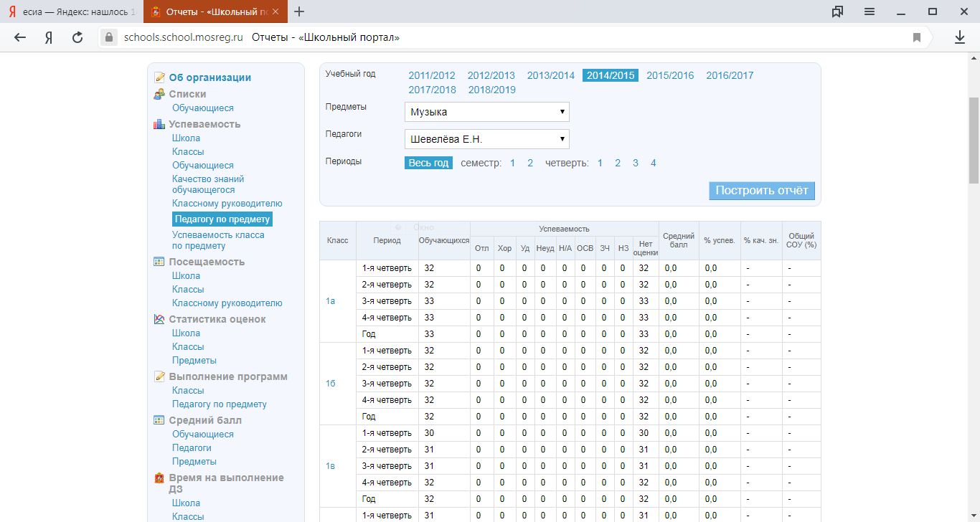
Task: Select Педагогу по предмету under Успеваемость
Action: (222, 219)
